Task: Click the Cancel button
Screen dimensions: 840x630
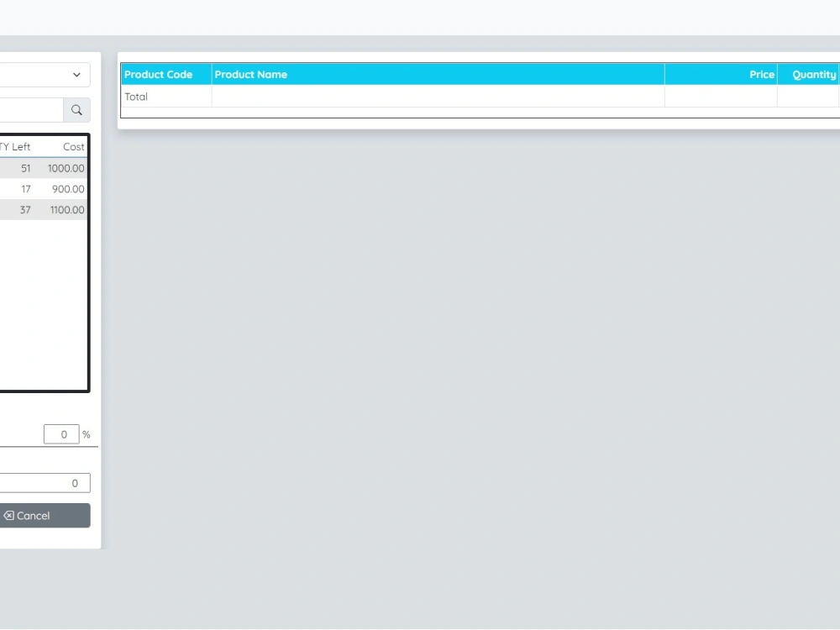Action: point(45,516)
